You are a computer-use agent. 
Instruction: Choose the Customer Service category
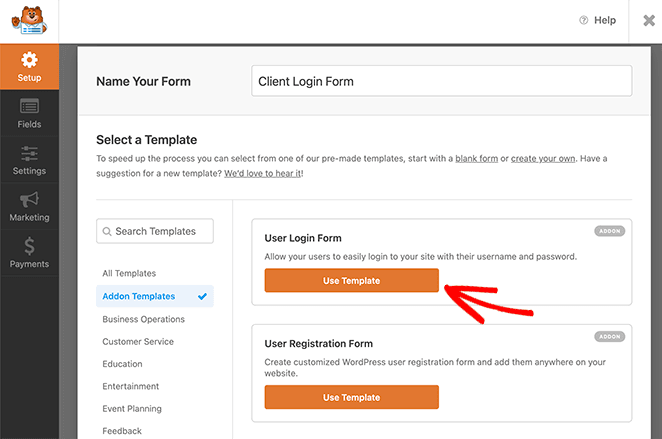click(x=137, y=342)
